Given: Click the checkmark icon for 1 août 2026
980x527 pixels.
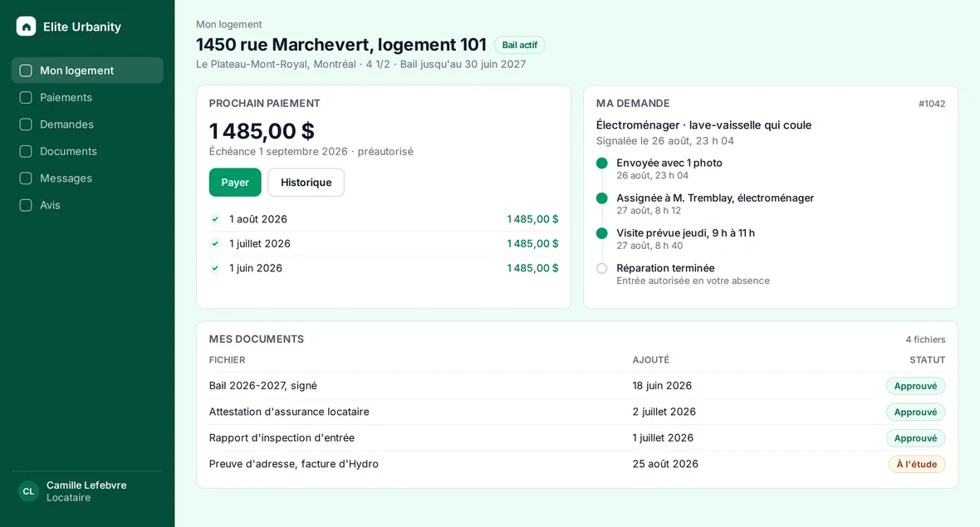Looking at the screenshot, I should tap(215, 219).
